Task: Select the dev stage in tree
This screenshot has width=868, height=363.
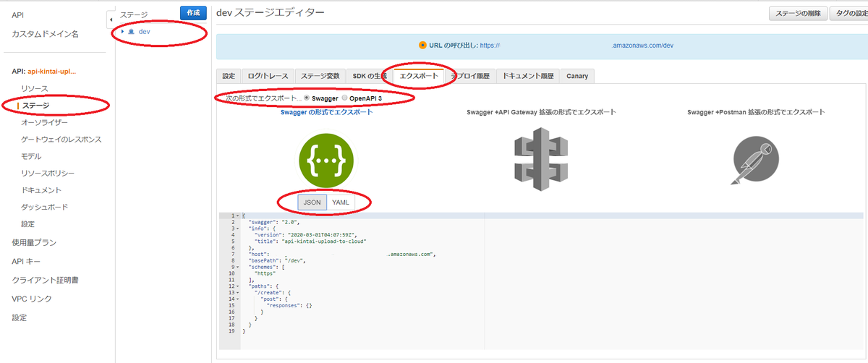Action: pos(145,32)
